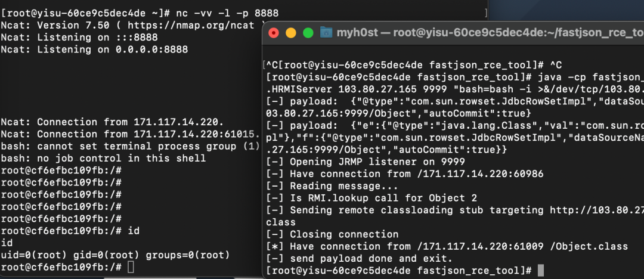Click 'bash: cannot set terminal process group' line
Viewport: 644px width, 279px height.
(x=131, y=146)
